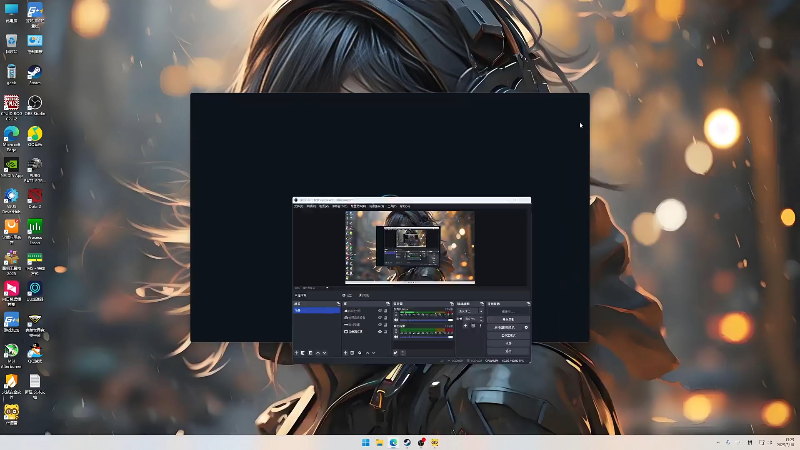Move the selected source down
Screen dimensions: 800x450
373,353
